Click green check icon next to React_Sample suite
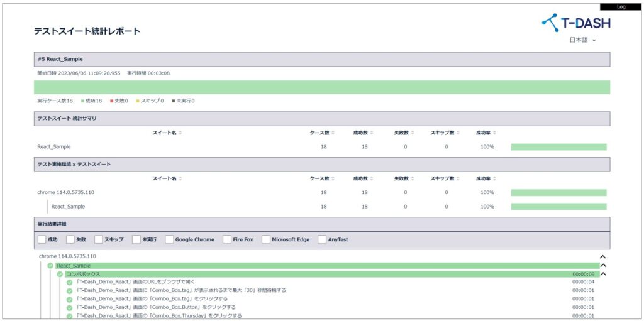The width and height of the screenshot is (644, 321). click(x=50, y=266)
